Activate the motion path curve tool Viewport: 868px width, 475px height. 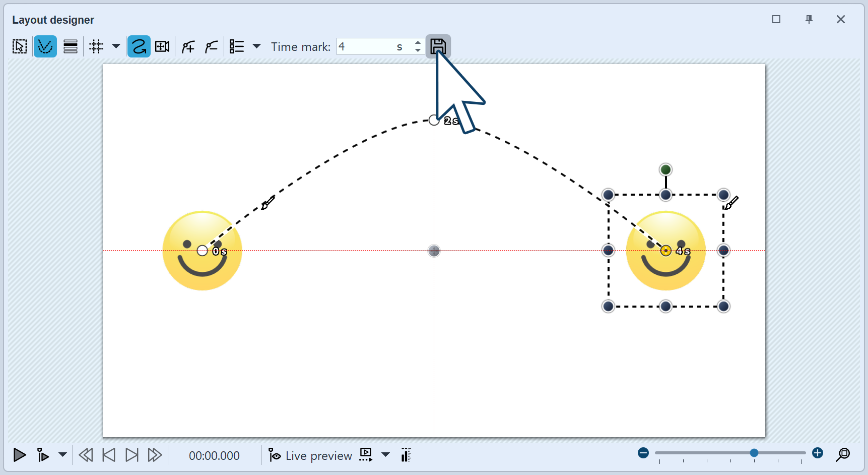click(x=139, y=46)
